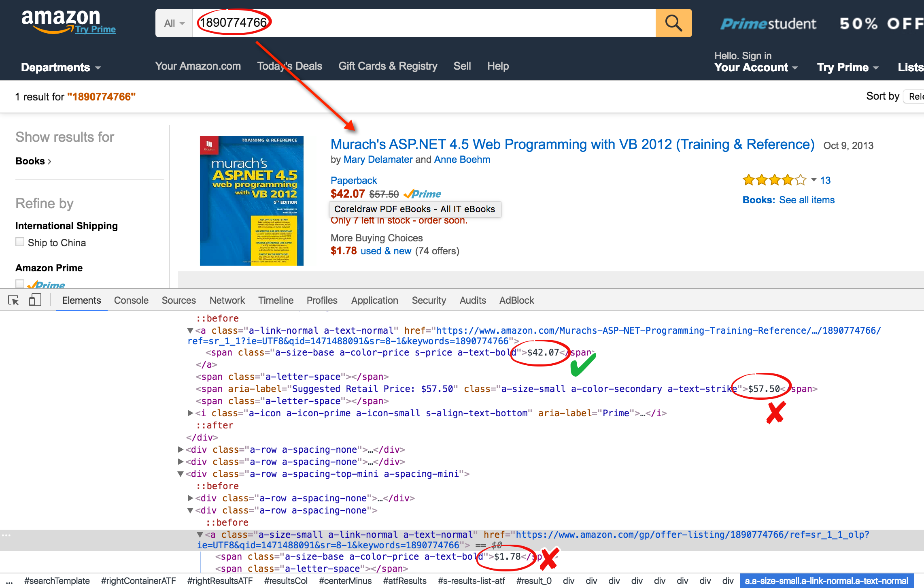Open Your Amazon.com nav link
Viewport: 924px width, 588px height.
pos(198,66)
